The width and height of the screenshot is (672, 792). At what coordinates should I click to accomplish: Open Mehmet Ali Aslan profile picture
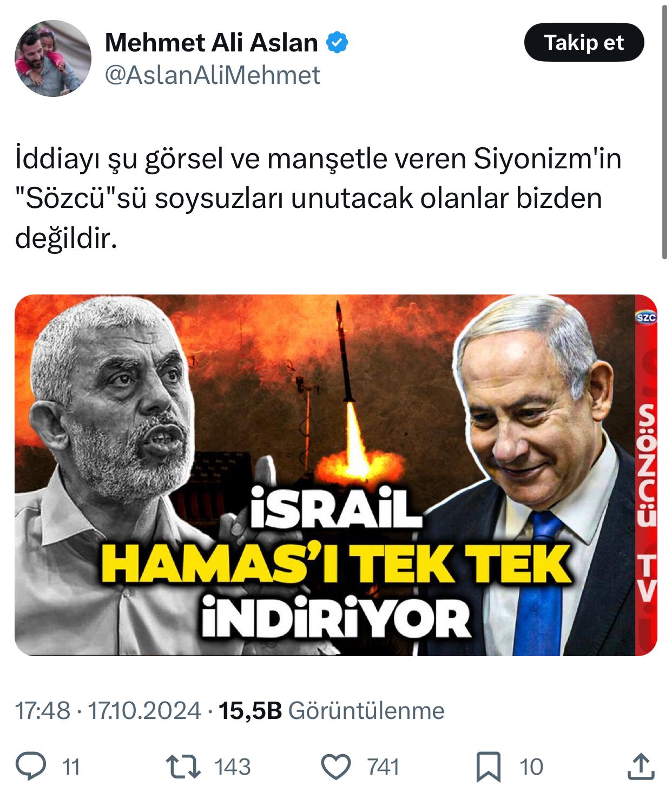tap(53, 58)
